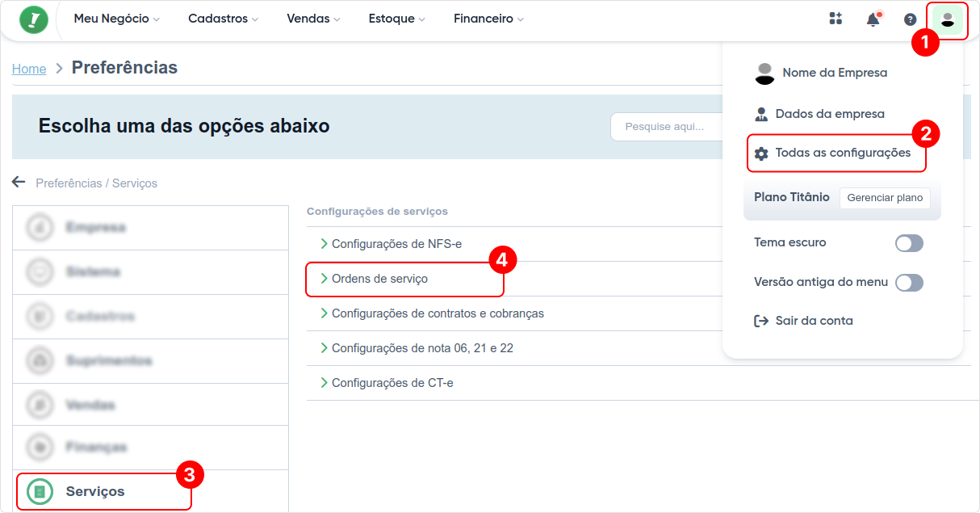
Task: Click the Plano Titânio label
Action: pyautogui.click(x=792, y=197)
